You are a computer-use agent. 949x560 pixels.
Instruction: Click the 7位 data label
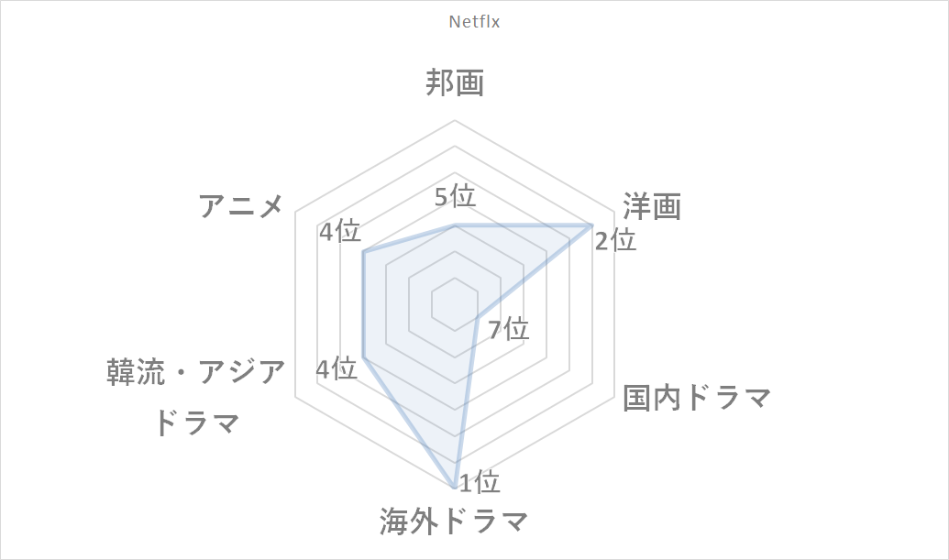[x=509, y=329]
